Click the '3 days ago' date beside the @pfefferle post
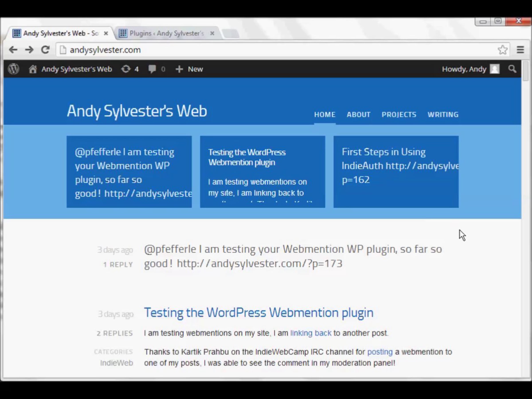 tap(115, 250)
